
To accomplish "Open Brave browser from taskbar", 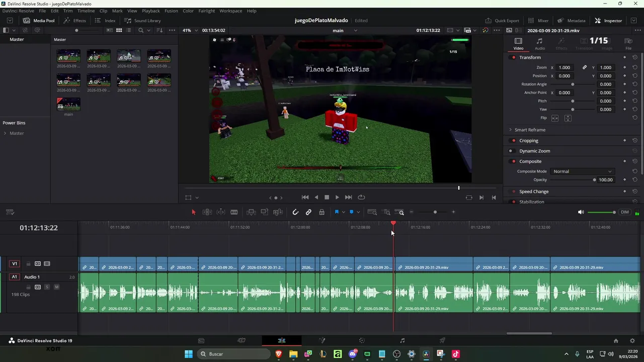I will [x=279, y=354].
